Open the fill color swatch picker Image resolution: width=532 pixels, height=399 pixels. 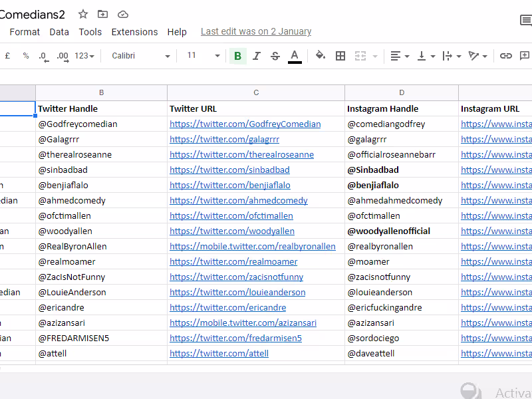coord(321,56)
